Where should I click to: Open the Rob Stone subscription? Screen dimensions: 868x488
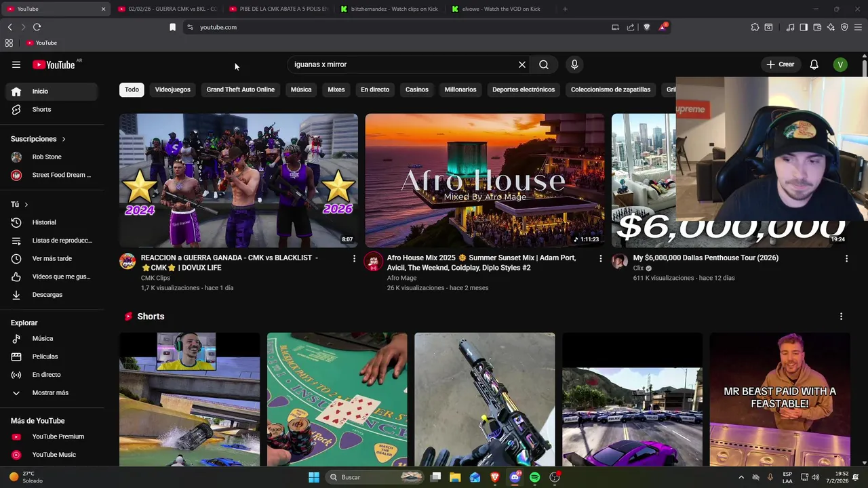(52, 157)
